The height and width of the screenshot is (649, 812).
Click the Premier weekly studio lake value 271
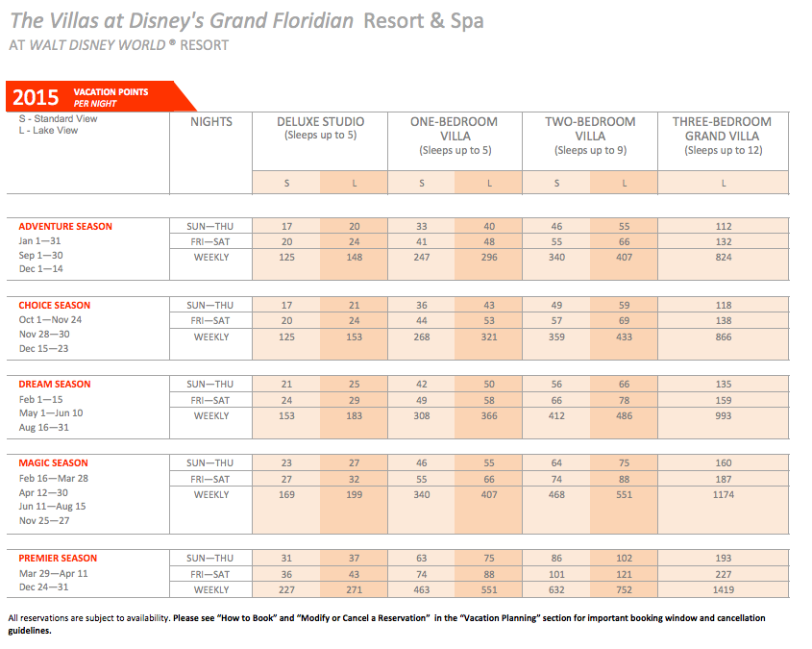click(355, 590)
